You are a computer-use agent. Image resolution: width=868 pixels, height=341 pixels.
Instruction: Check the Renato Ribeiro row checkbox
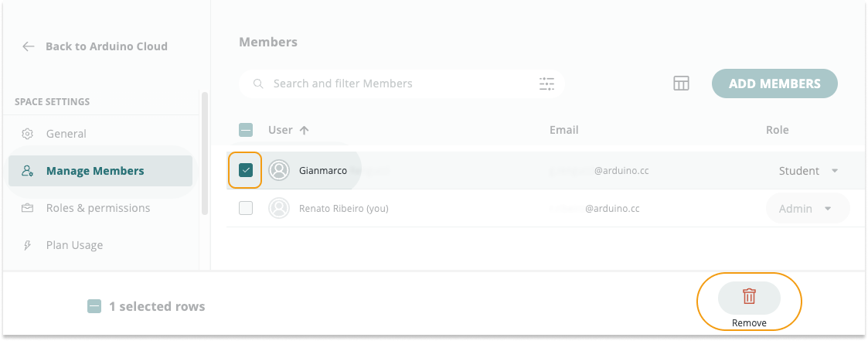[x=246, y=208]
